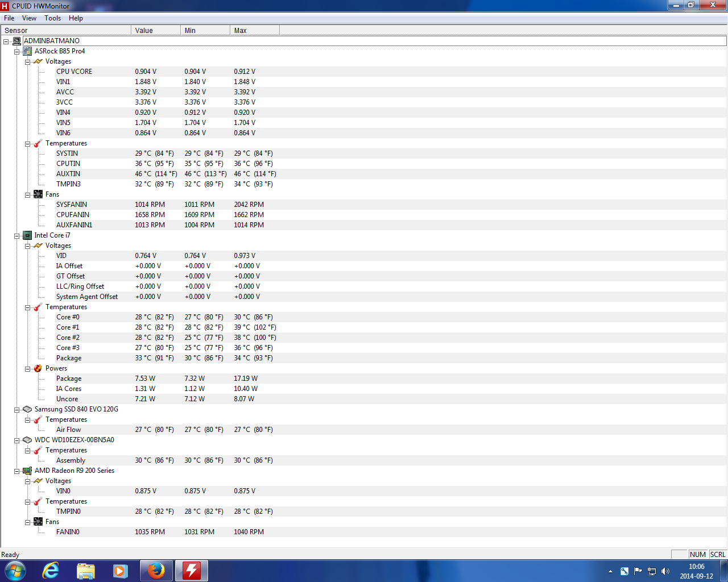The height and width of the screenshot is (582, 728).
Task: Click the HWMonitor taskbar button
Action: tap(192, 571)
